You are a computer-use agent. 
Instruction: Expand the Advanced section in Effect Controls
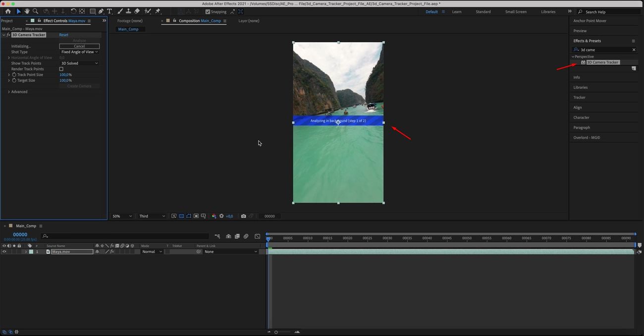[x=9, y=92]
